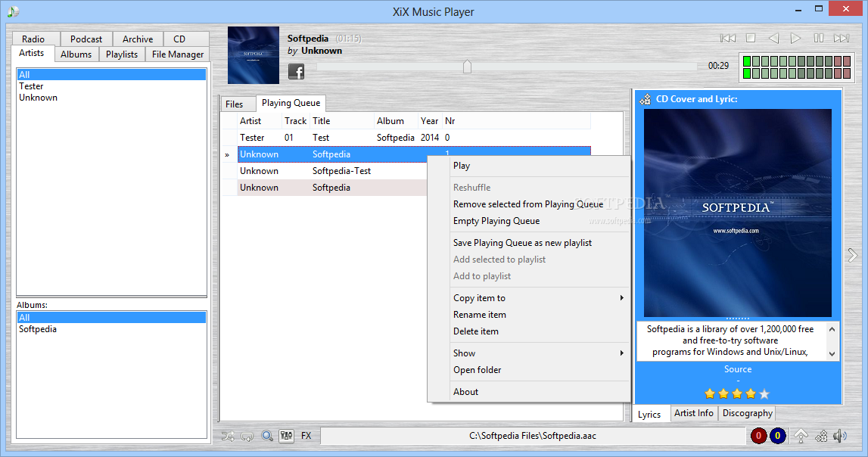Click the file path field C:\Softpedia Files\Softpedia.aac
The image size is (868, 457).
(533, 436)
